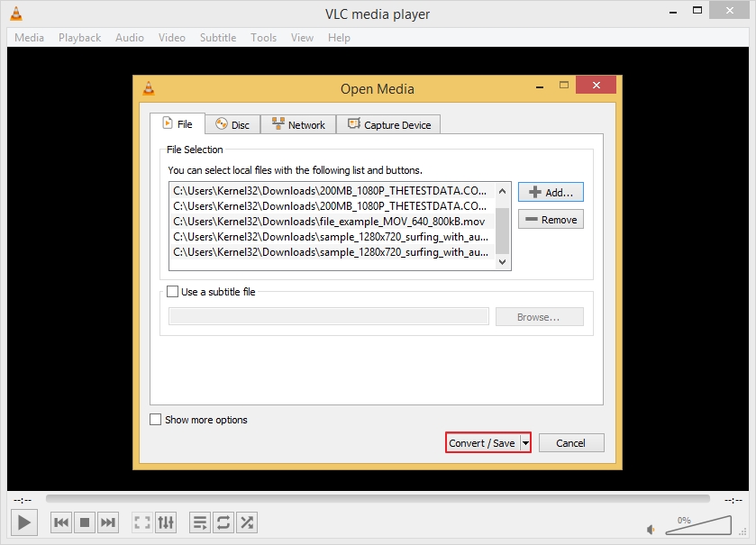The height and width of the screenshot is (545, 756).
Task: Select the first 200MB_1080P_THETESTDATA file row
Action: (332, 191)
